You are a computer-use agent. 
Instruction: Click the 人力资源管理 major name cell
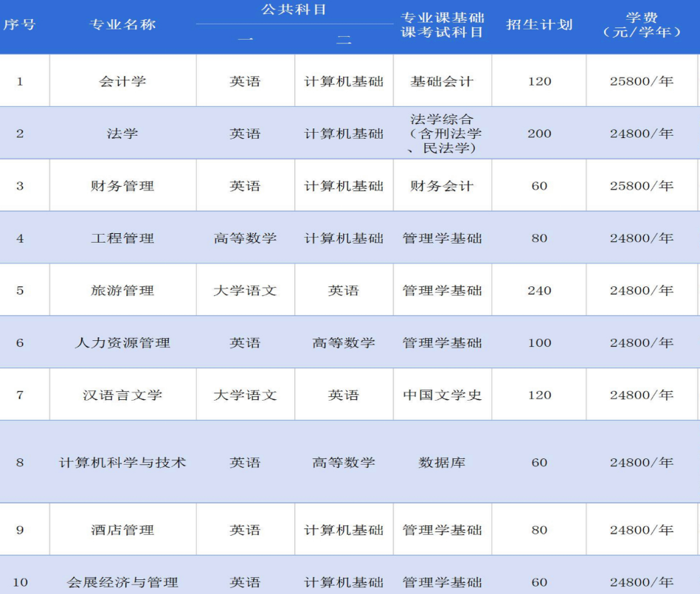click(122, 343)
